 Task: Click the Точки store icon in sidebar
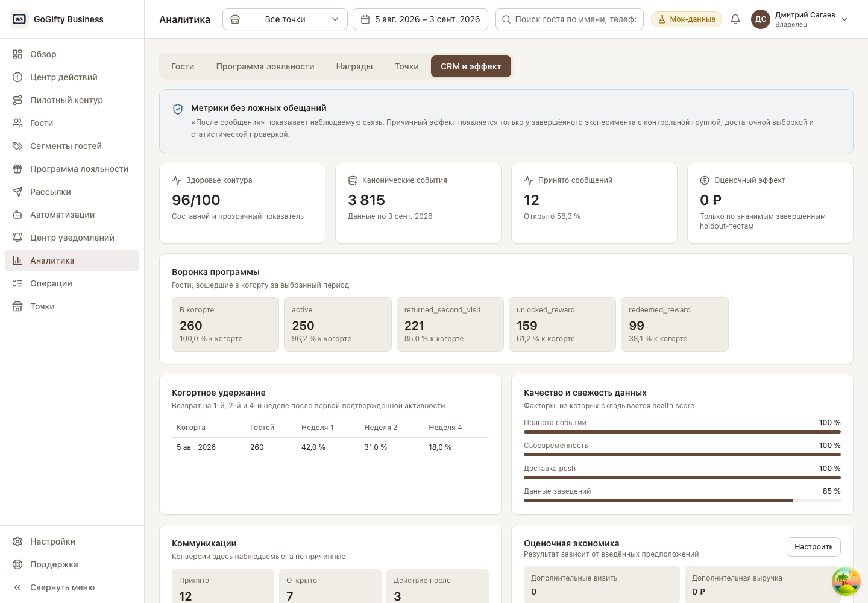pyautogui.click(x=17, y=306)
